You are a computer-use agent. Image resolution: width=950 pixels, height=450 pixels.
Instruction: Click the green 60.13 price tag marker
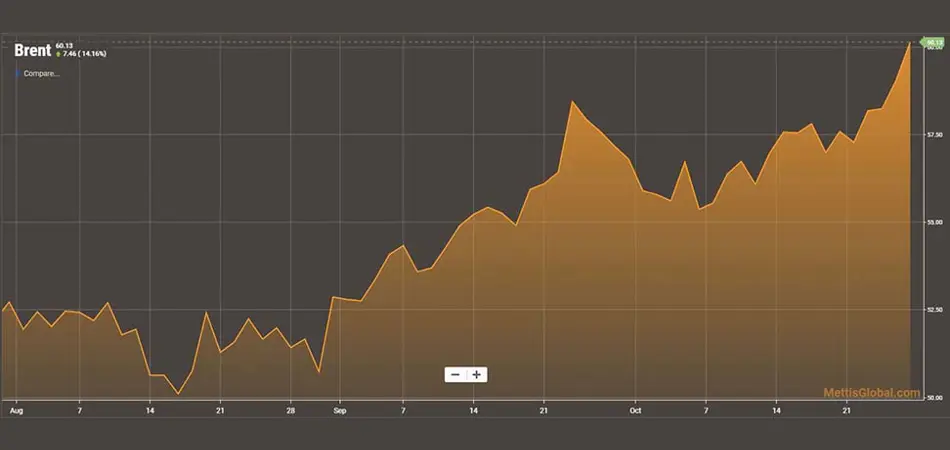pos(933,42)
